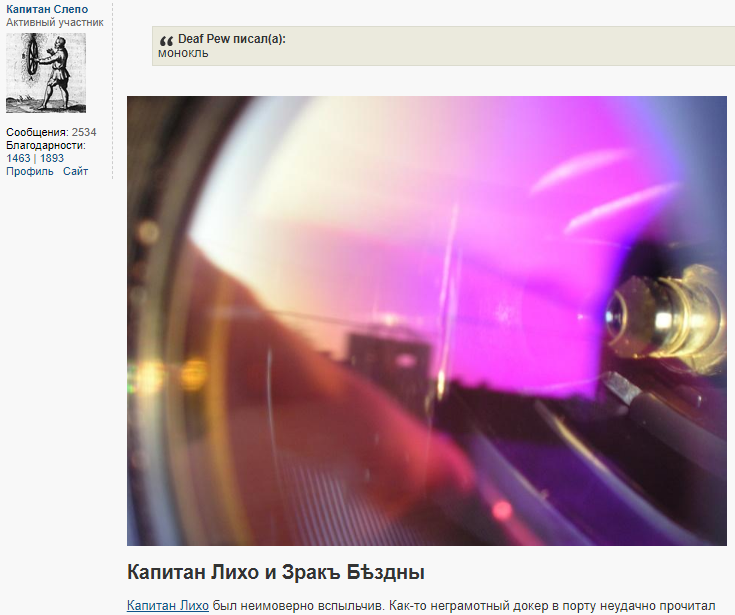This screenshot has width=735, height=615.
Task: Click the quote mark icon in quote box
Action: tap(166, 40)
